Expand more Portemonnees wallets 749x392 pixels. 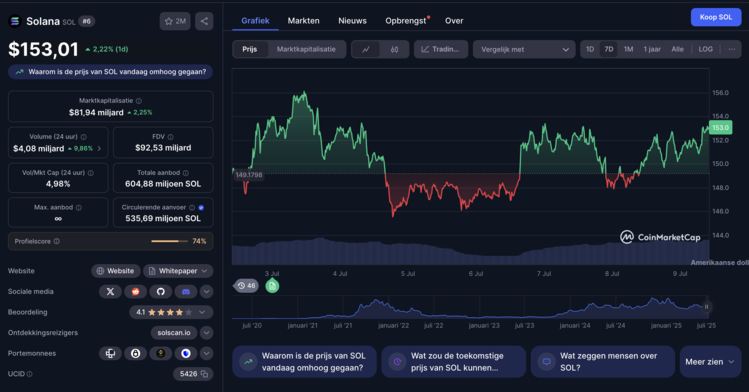click(206, 353)
